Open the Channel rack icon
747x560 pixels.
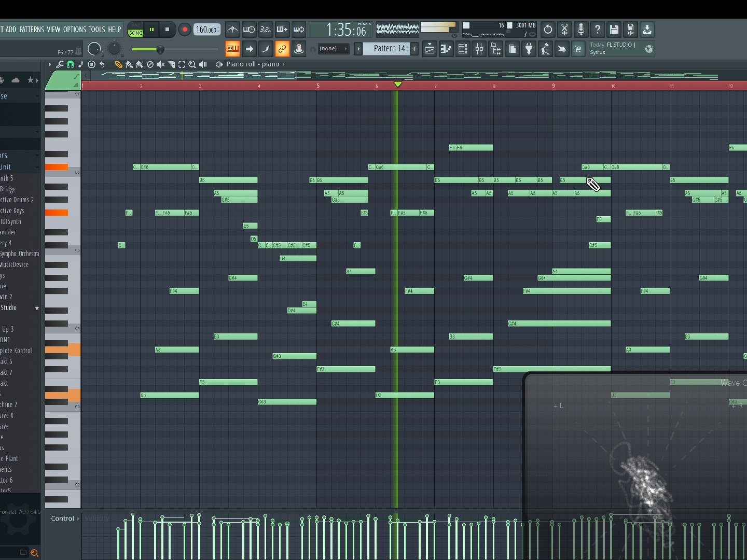(x=463, y=49)
